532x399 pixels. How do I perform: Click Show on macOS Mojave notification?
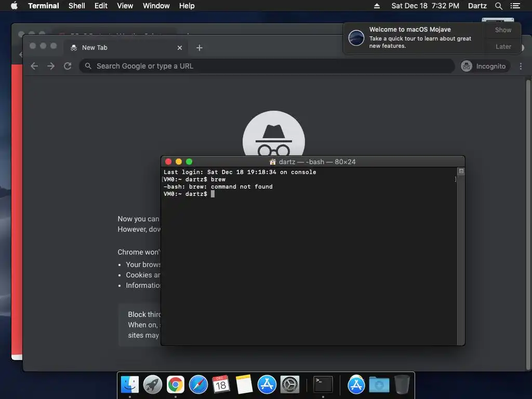click(x=503, y=30)
